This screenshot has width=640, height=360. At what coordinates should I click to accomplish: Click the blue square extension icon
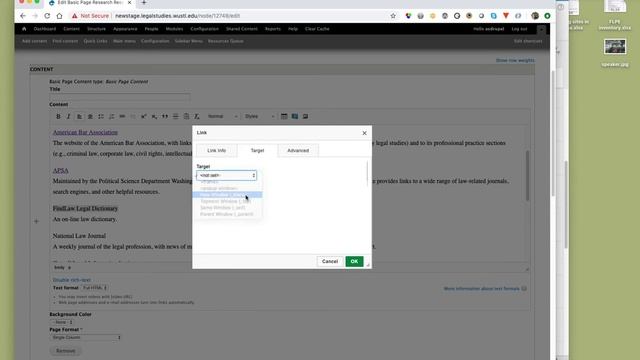493,16
